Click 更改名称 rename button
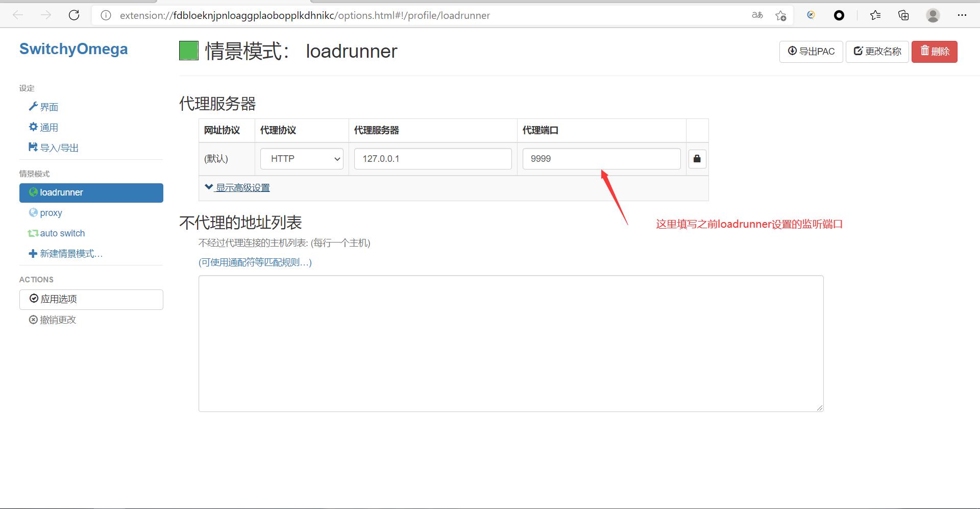 point(877,52)
